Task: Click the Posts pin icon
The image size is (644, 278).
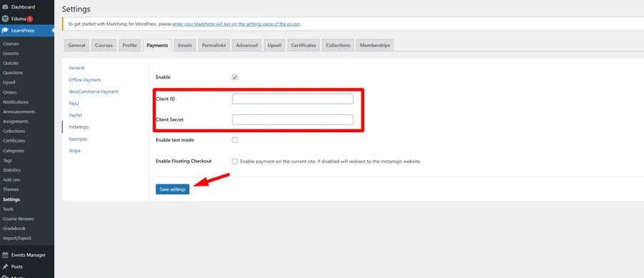Action: pyautogui.click(x=5, y=267)
